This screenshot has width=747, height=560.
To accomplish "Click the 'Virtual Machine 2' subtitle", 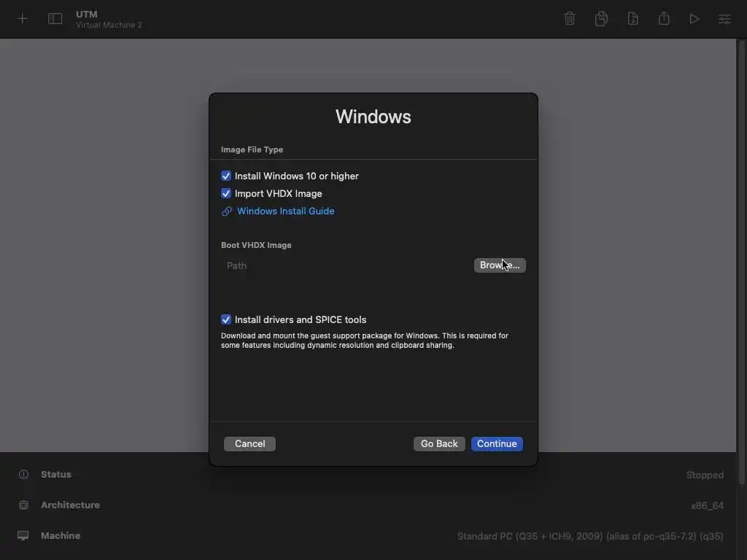I will pos(109,25).
